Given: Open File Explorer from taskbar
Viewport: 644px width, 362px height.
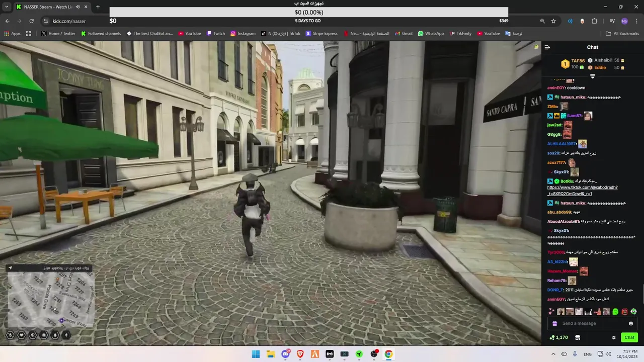Looking at the screenshot, I should (x=271, y=354).
